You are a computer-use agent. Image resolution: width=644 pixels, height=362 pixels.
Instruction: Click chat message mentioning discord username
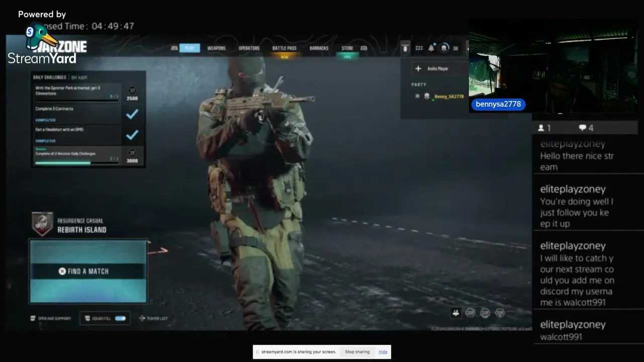click(577, 280)
